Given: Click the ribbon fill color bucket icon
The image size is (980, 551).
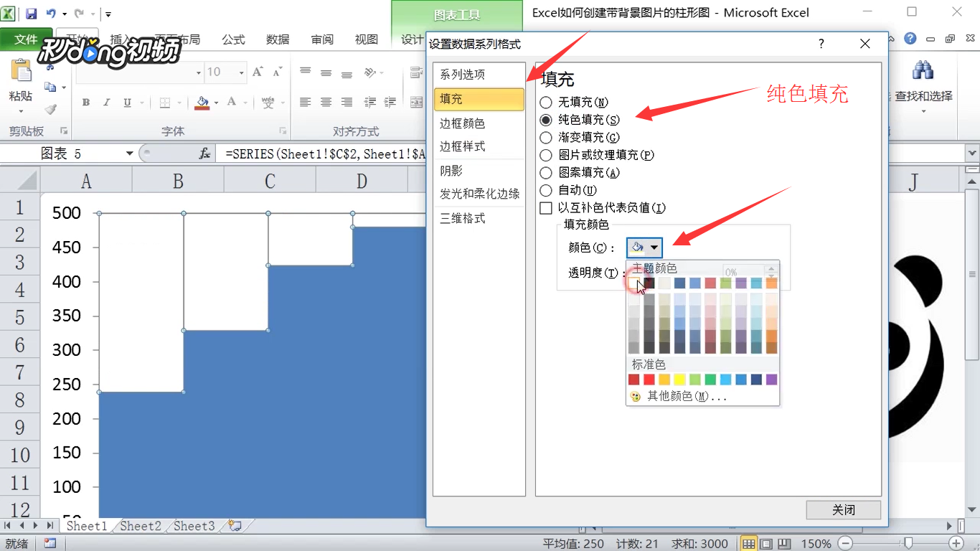Looking at the screenshot, I should [202, 103].
